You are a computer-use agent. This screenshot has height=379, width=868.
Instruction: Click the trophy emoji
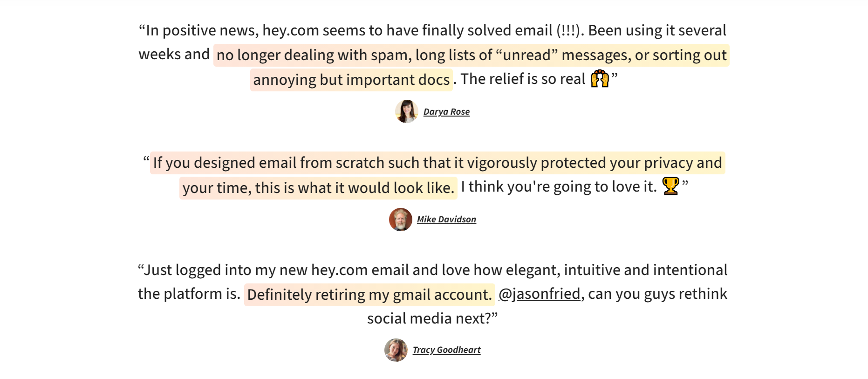(x=670, y=186)
